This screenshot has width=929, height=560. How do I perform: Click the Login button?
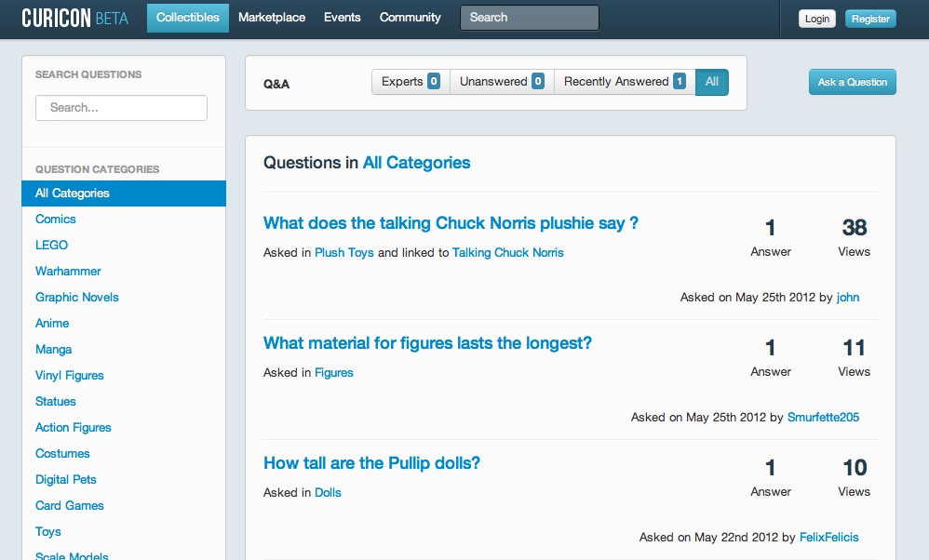tap(817, 19)
